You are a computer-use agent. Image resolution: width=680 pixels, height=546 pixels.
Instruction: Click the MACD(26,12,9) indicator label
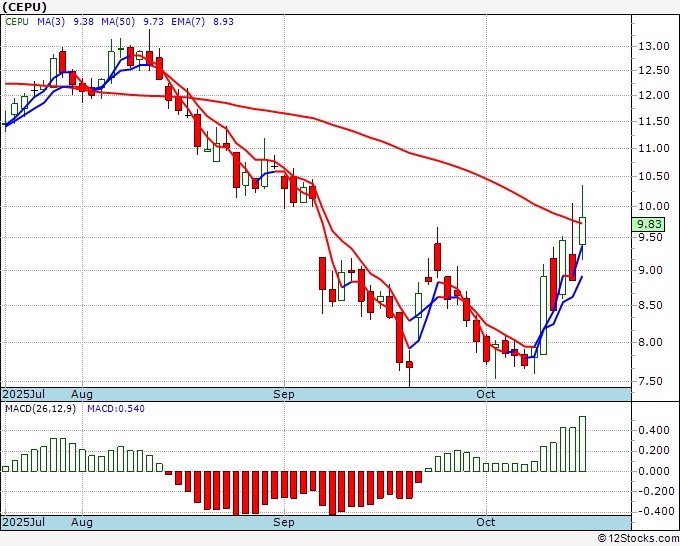(x=40, y=409)
